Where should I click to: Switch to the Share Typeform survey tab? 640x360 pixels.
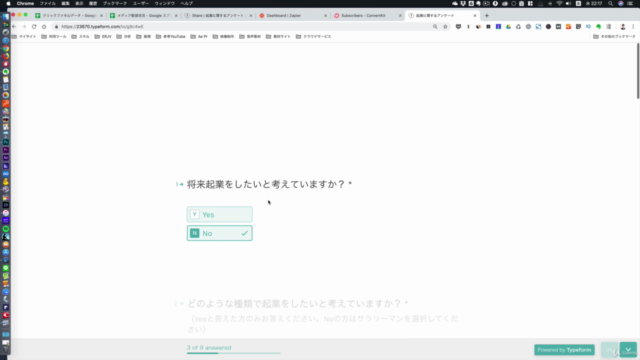pyautogui.click(x=218, y=16)
